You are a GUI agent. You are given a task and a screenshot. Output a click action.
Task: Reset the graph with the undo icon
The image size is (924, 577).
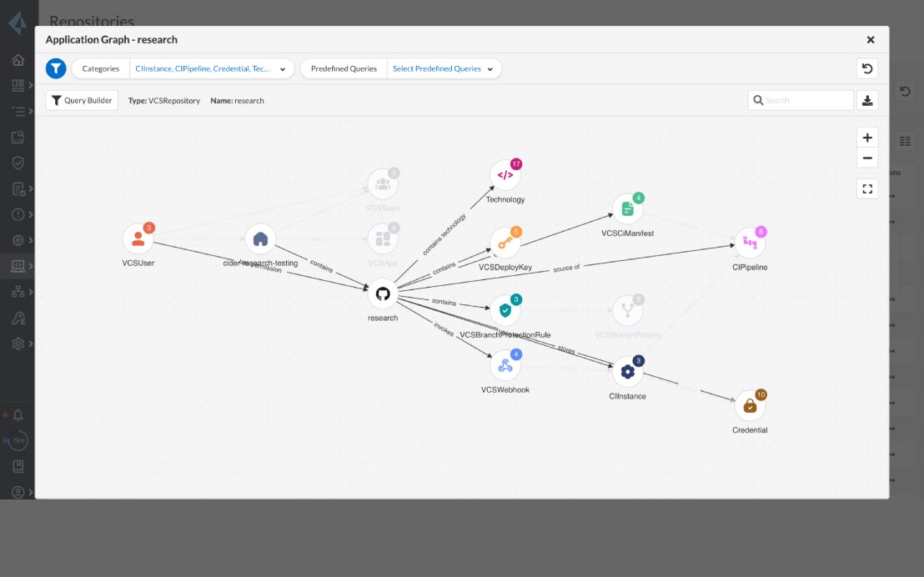tap(867, 68)
